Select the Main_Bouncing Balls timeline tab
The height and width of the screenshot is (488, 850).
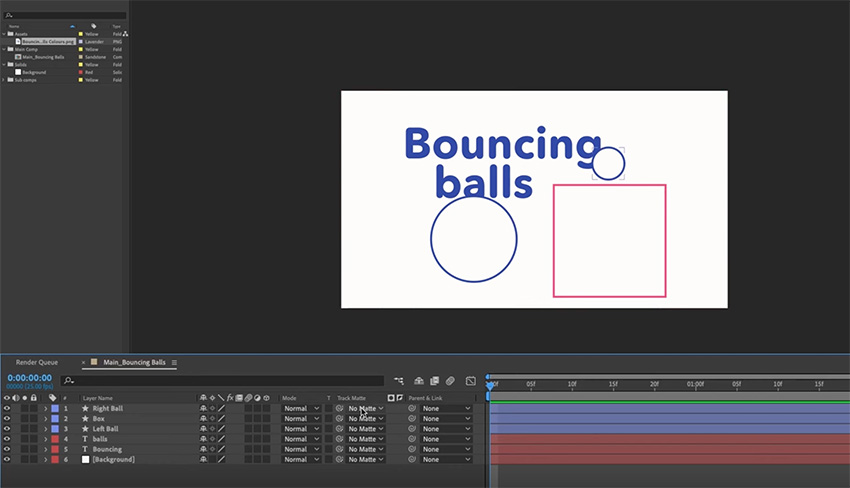tap(134, 362)
